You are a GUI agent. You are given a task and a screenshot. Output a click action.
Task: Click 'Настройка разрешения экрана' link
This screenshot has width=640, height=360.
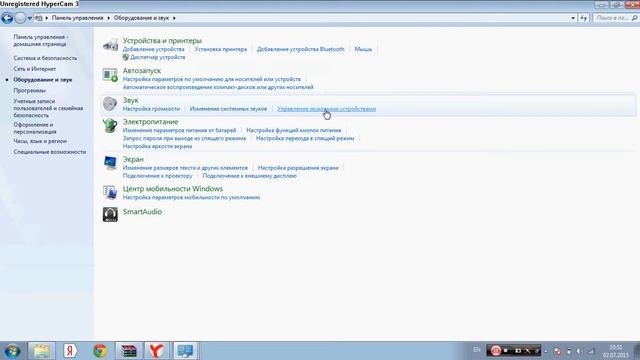[298, 168]
